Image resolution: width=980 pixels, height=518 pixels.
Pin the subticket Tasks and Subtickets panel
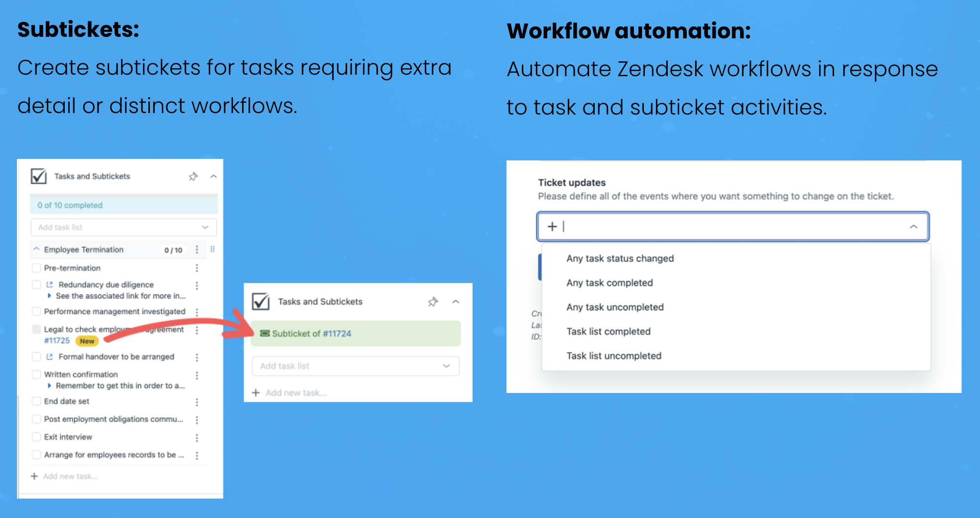point(433,302)
